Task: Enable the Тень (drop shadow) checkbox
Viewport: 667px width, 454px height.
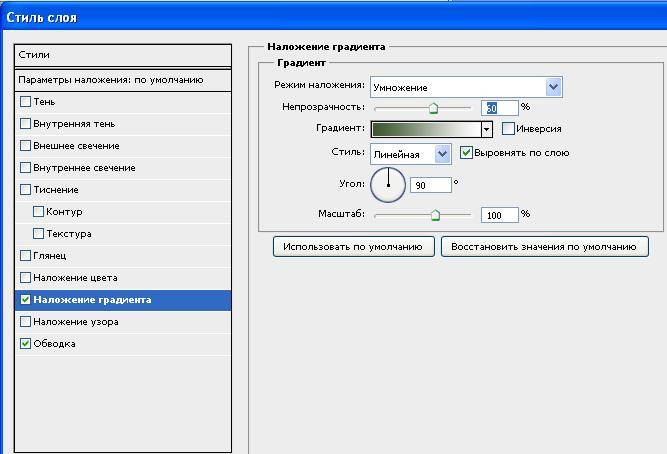Action: [x=26, y=102]
